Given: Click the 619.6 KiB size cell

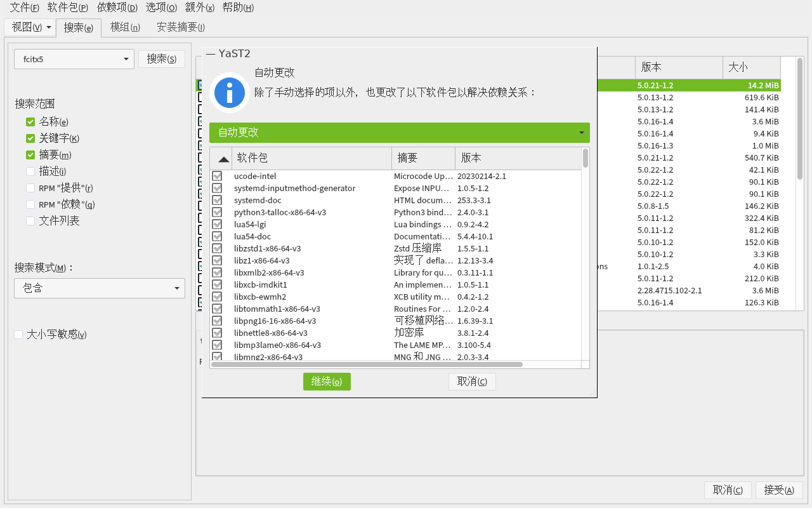Looking at the screenshot, I should 762,98.
